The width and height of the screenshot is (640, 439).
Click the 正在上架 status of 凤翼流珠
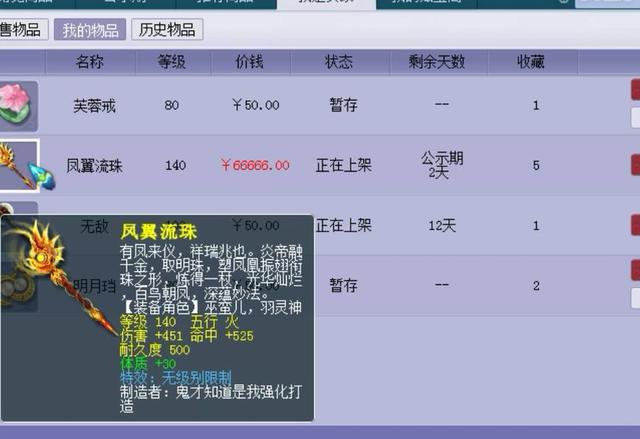click(344, 166)
